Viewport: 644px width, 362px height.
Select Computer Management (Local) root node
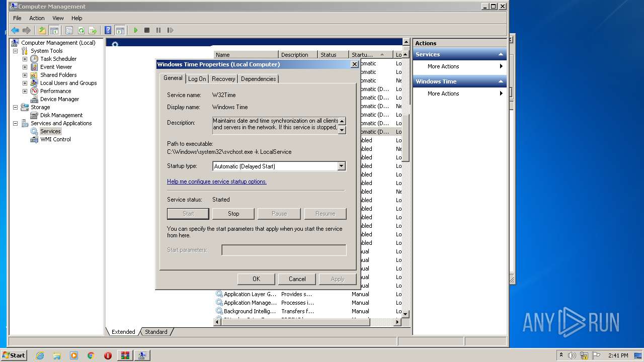point(58,43)
